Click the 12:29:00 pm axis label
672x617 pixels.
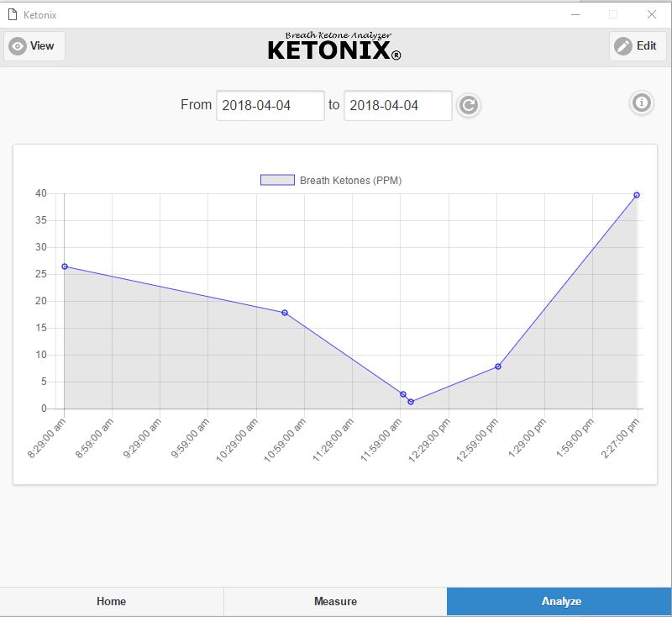tap(429, 440)
